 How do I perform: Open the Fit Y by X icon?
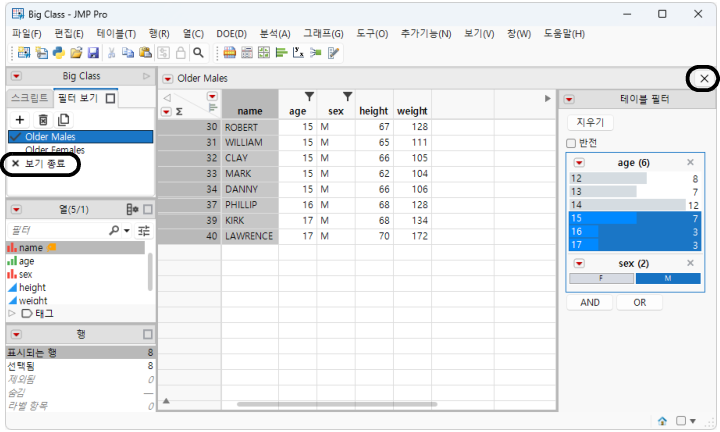coord(298,53)
